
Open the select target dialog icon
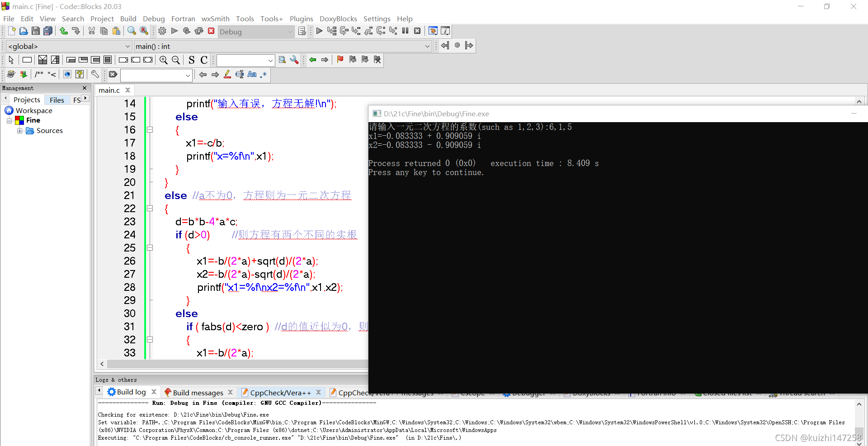pos(302,31)
